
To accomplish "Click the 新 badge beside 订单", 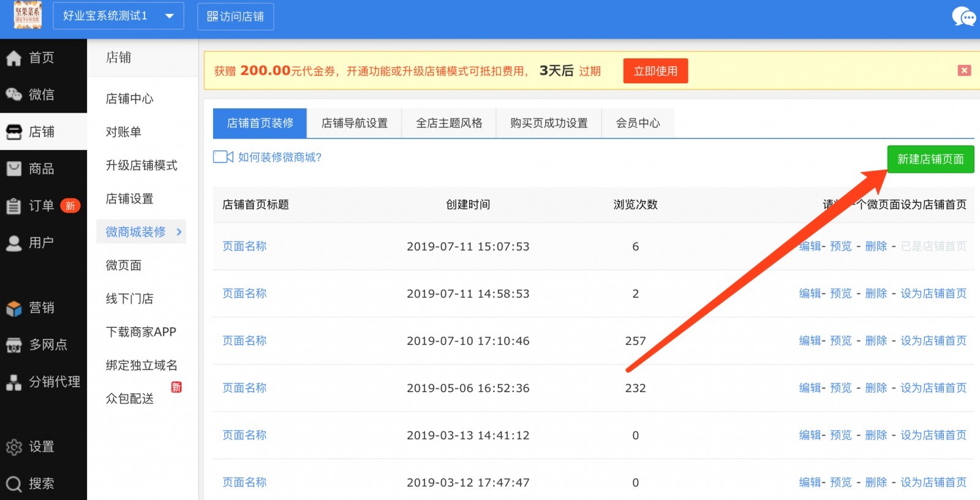I will click(70, 206).
